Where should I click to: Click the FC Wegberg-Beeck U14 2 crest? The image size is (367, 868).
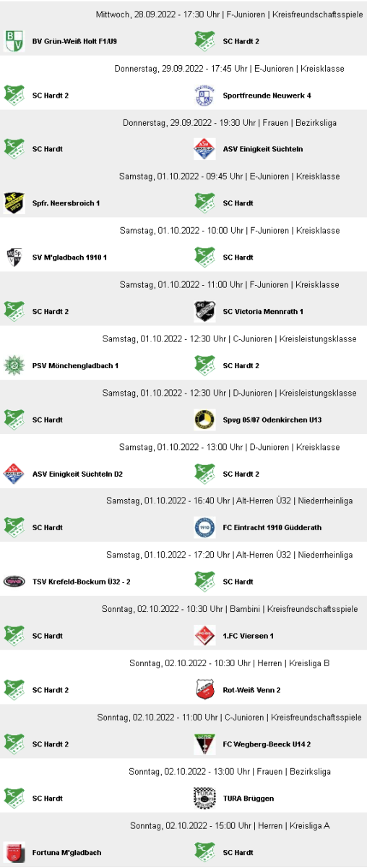[x=205, y=744]
